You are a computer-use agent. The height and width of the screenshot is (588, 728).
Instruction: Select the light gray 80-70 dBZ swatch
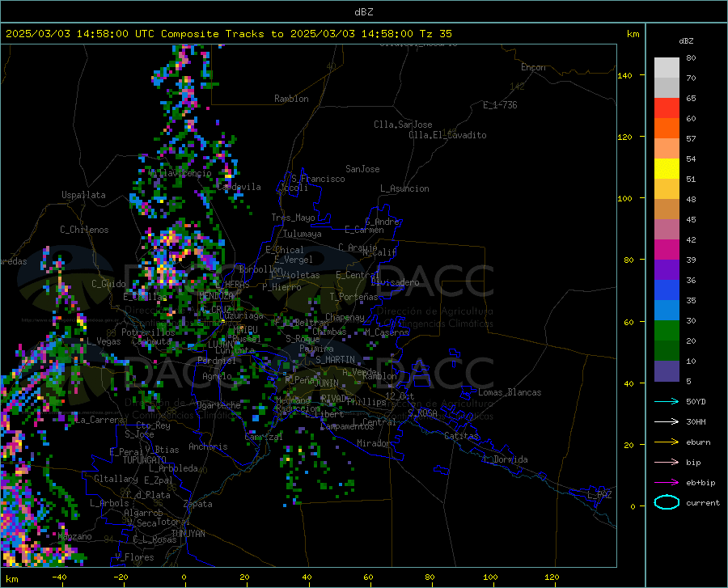coord(667,68)
